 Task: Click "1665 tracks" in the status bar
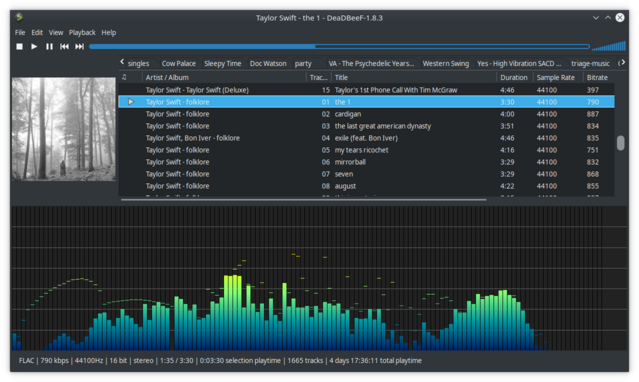tap(305, 360)
